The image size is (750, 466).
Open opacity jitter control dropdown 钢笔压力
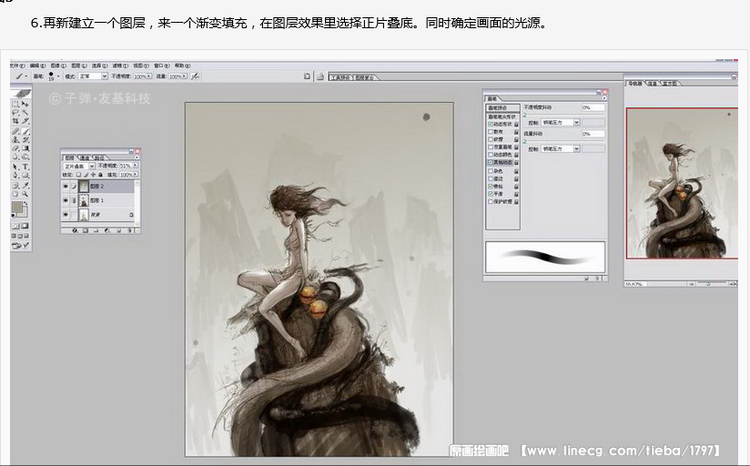tap(561, 122)
